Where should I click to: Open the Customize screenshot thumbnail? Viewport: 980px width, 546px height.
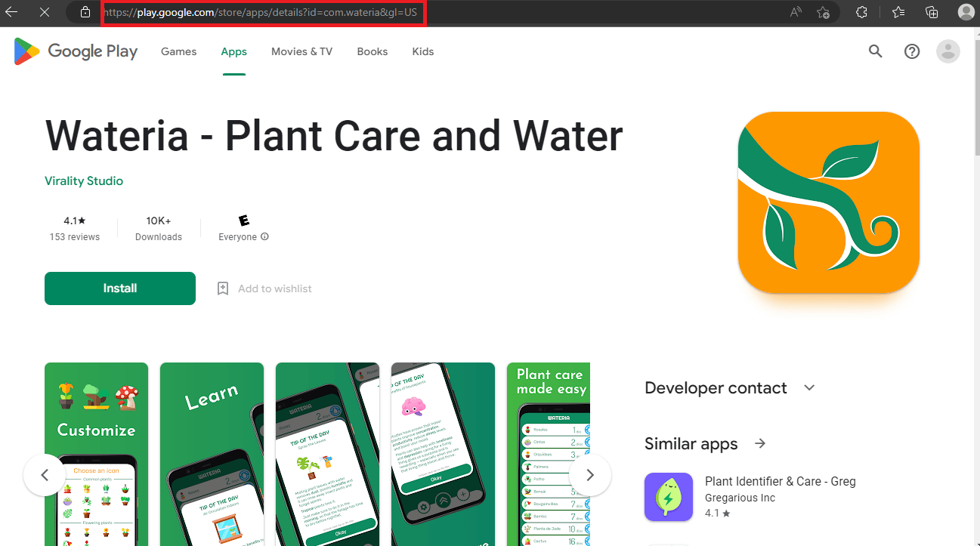97,454
